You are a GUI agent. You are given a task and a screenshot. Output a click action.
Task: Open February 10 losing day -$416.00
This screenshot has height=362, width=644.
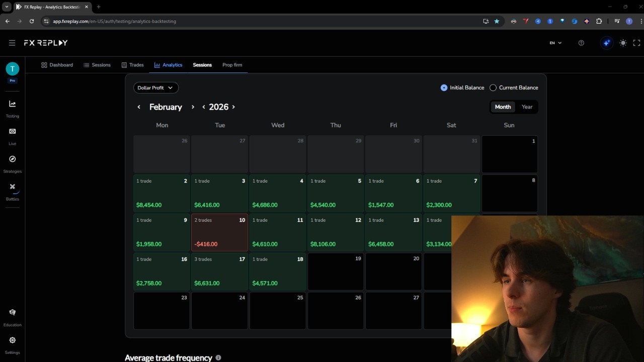tap(220, 232)
